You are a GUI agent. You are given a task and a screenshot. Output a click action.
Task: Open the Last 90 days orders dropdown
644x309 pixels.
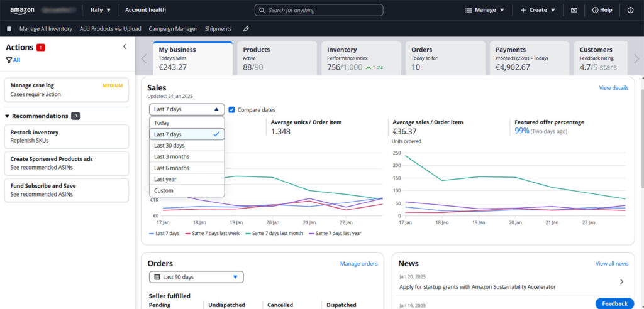click(196, 277)
